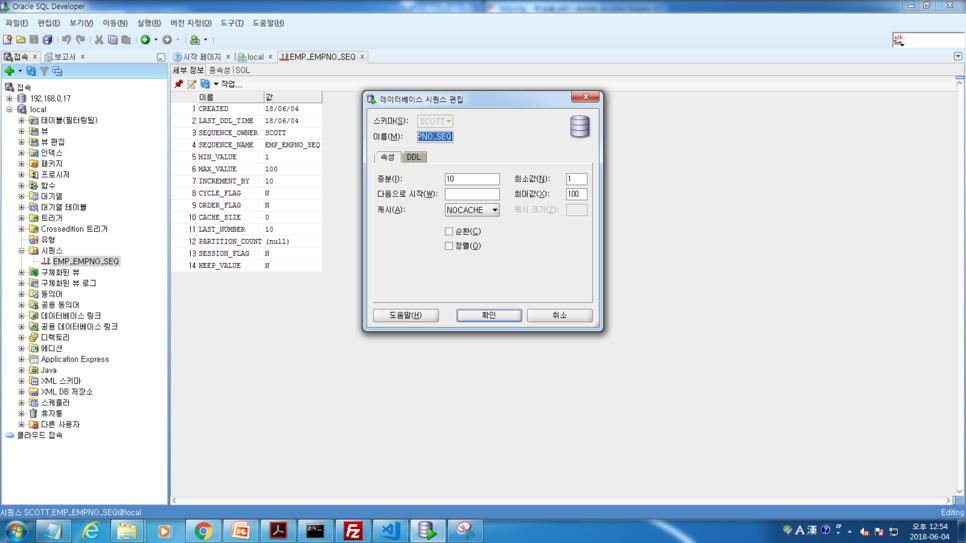Switch to the DDL tab in dialog
Viewport: 966px width, 543px height.
coord(413,157)
